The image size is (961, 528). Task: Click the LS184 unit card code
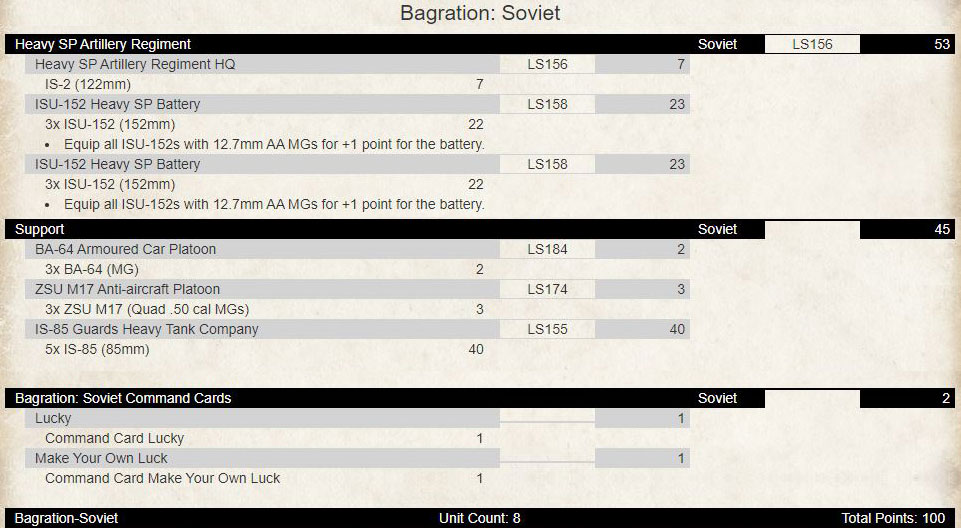click(x=547, y=249)
